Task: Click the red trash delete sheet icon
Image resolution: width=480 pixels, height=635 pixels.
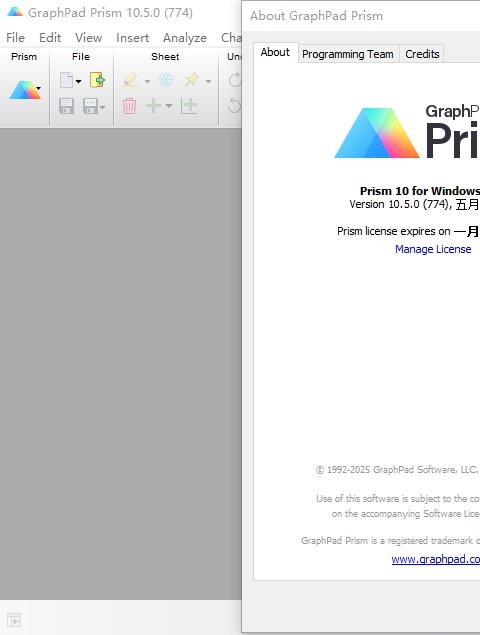Action: [129, 106]
